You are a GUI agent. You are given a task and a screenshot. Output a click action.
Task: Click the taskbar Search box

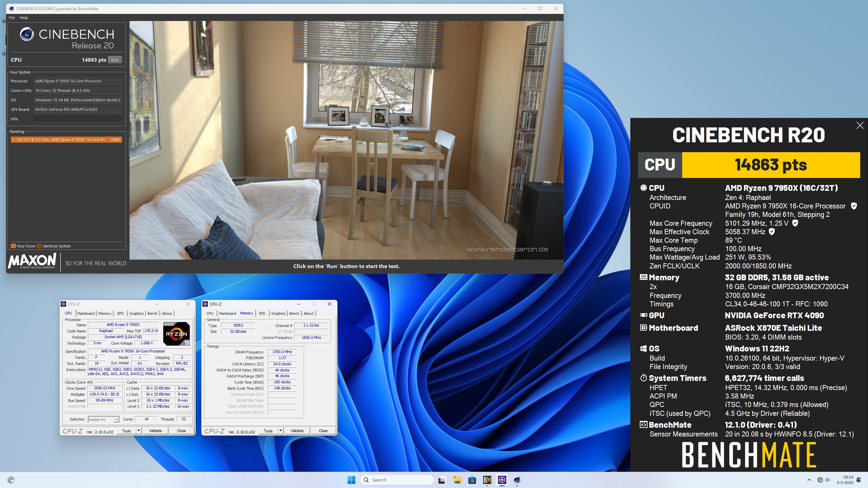[x=397, y=480]
